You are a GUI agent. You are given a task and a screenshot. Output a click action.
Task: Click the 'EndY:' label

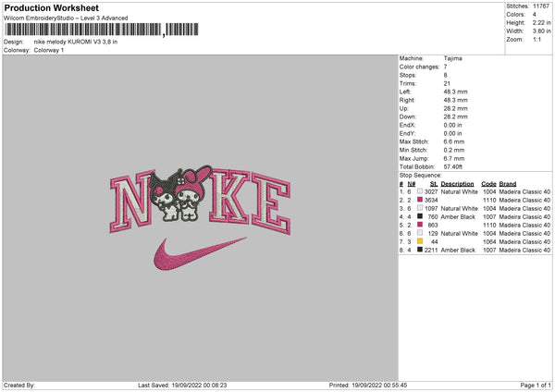tap(407, 133)
